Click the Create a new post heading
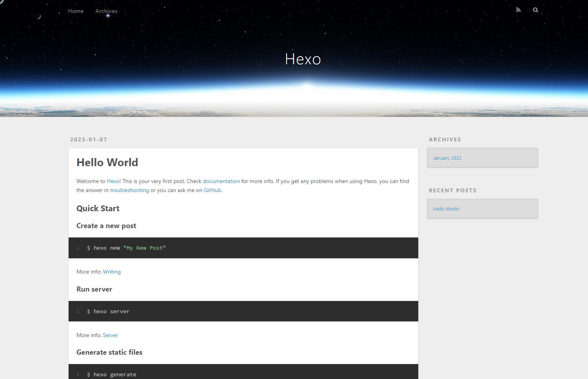Viewport: 588px width, 379px height. coord(106,226)
